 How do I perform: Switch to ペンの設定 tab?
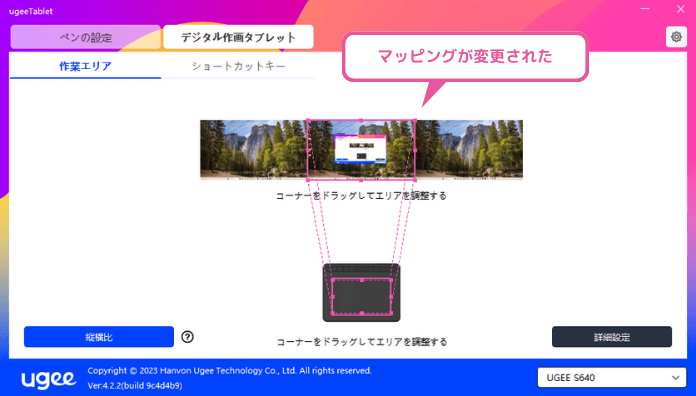click(86, 37)
